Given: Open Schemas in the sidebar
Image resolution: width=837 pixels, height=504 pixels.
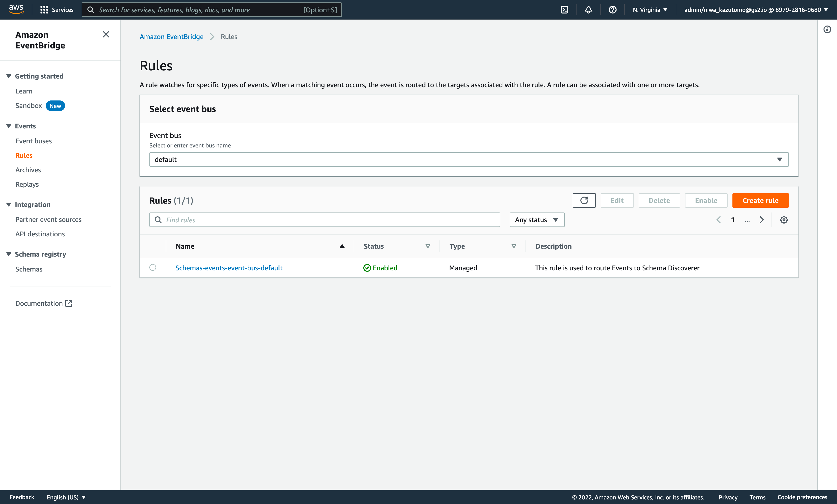Looking at the screenshot, I should point(29,269).
